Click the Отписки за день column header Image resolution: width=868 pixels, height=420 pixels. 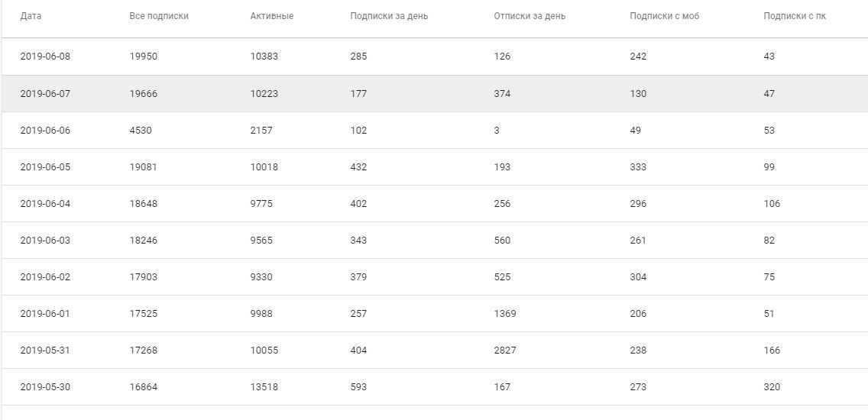point(530,16)
